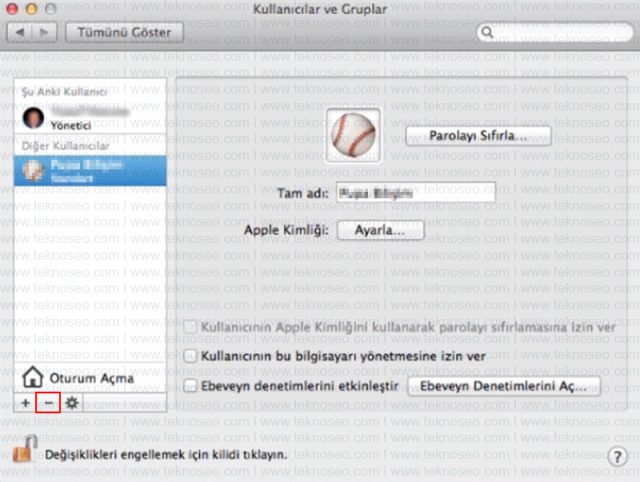Click the Oturum Açma label
This screenshot has height=482, width=640.
(x=91, y=378)
